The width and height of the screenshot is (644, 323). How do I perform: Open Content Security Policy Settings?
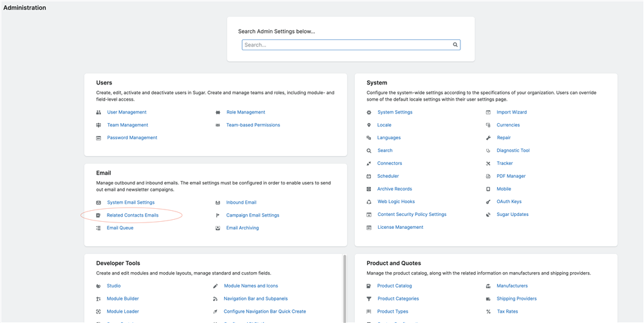click(x=412, y=215)
